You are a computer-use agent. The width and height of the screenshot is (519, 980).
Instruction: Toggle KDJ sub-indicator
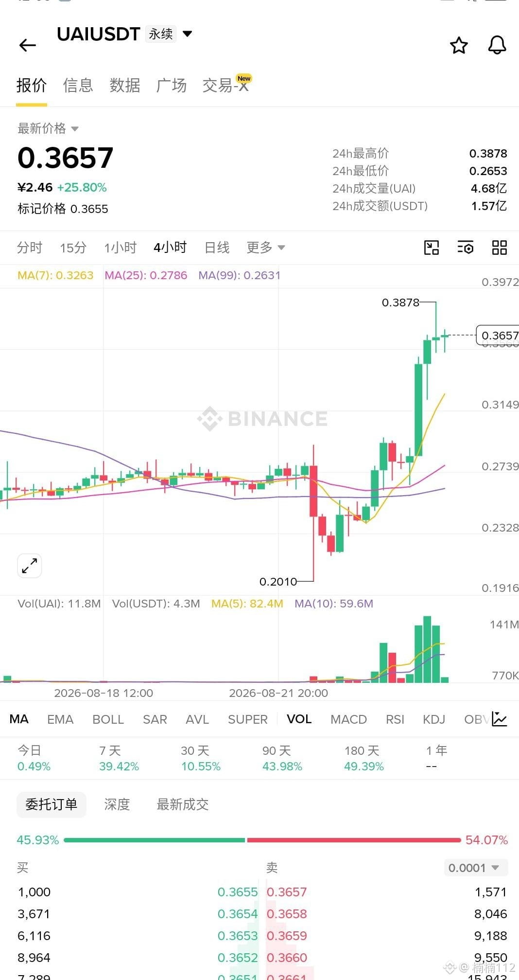434,719
